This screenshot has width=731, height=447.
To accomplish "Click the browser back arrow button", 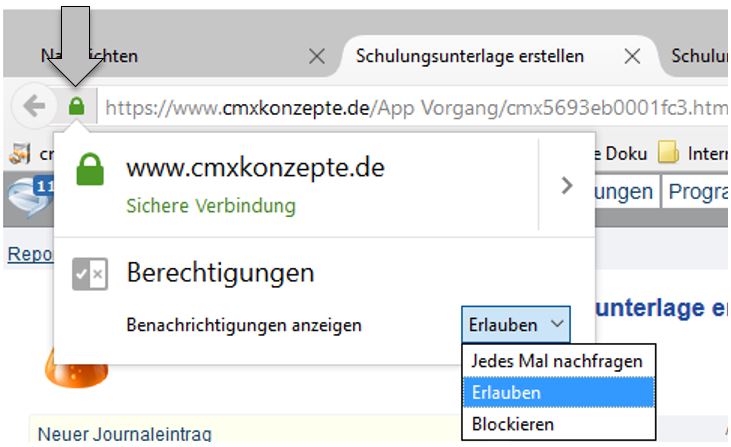I will tap(34, 105).
